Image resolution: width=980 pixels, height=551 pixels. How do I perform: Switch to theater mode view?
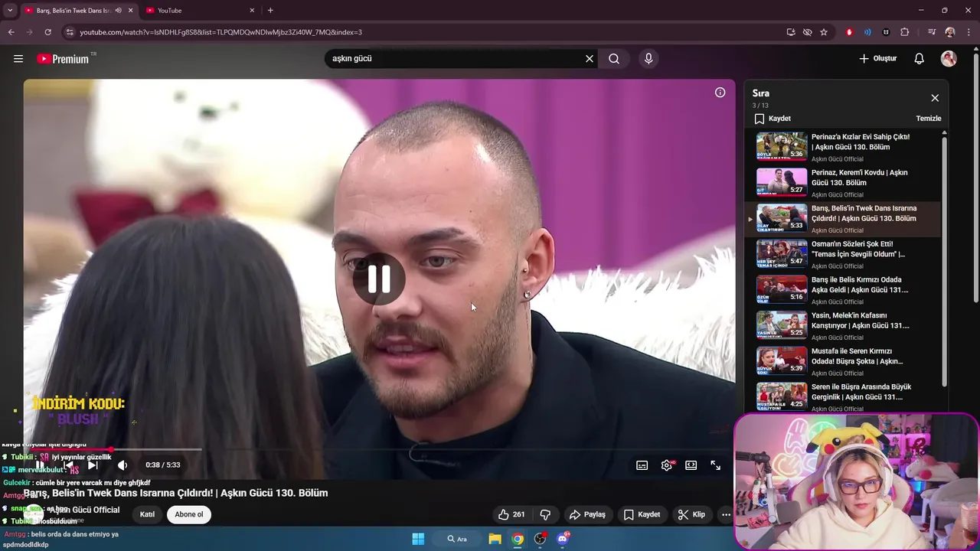691,465
